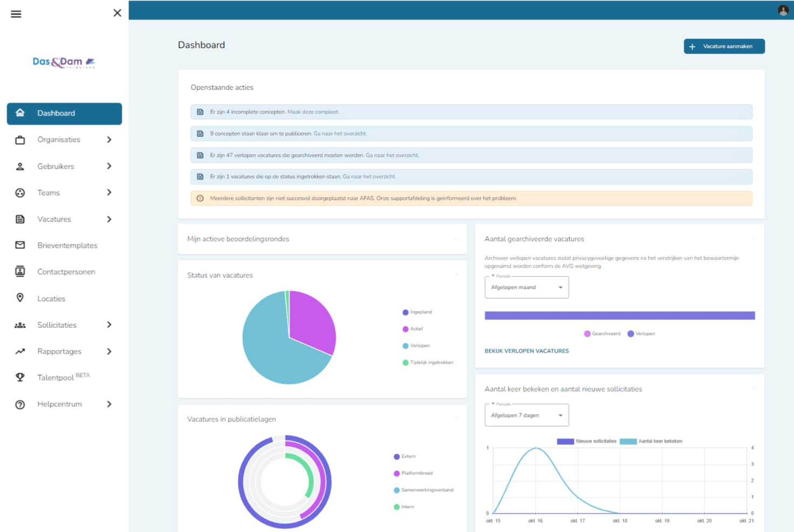794x532 pixels.
Task: Click Aantal keer bekeken legend color box
Action: coord(628,441)
